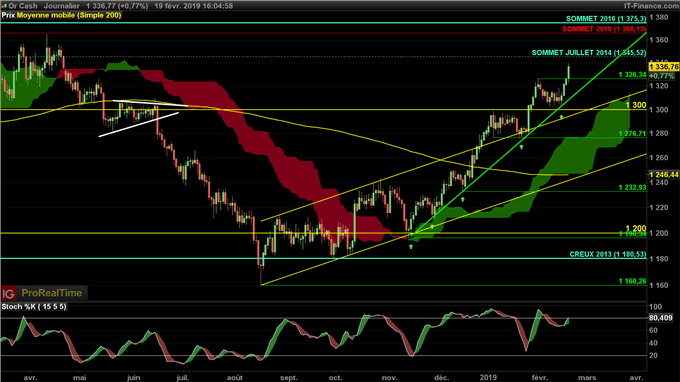Click the green 1 232,93 level label
The image size is (680, 382).
632,188
